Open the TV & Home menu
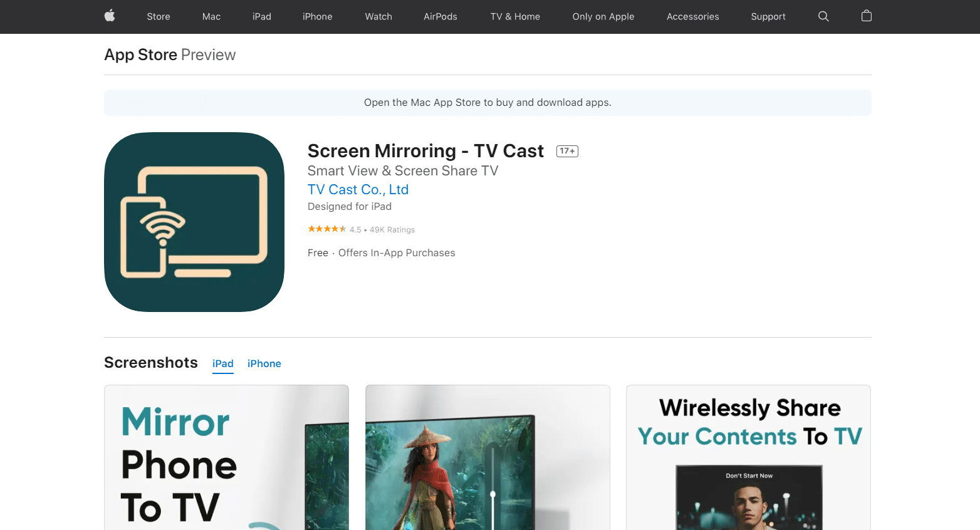This screenshot has width=980, height=530. (x=515, y=16)
